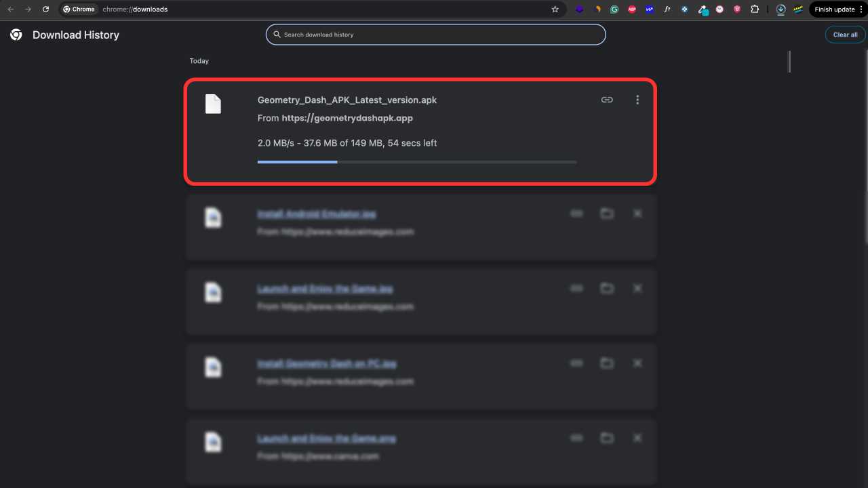
Task: Open the Install Android Emulator.jpg file
Action: pos(316,213)
